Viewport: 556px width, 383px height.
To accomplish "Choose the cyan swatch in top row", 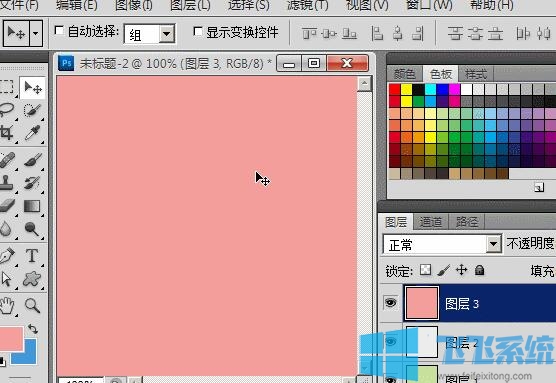I will [430, 89].
